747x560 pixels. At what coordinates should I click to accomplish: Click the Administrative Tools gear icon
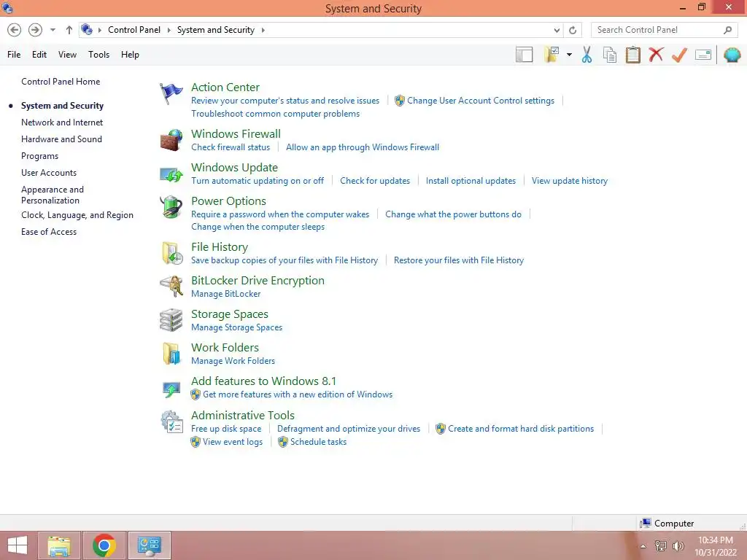171,421
